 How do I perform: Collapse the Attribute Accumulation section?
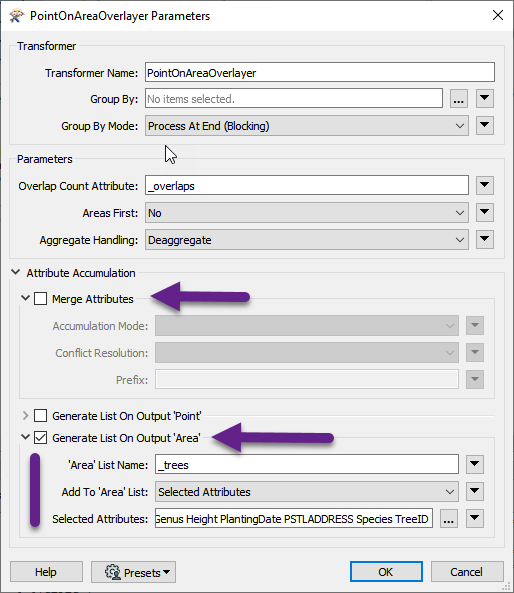point(16,272)
